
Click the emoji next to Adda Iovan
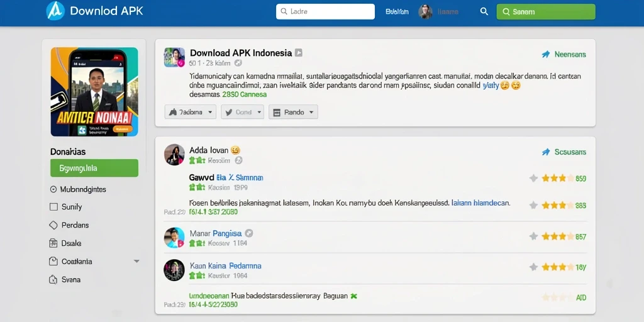235,150
